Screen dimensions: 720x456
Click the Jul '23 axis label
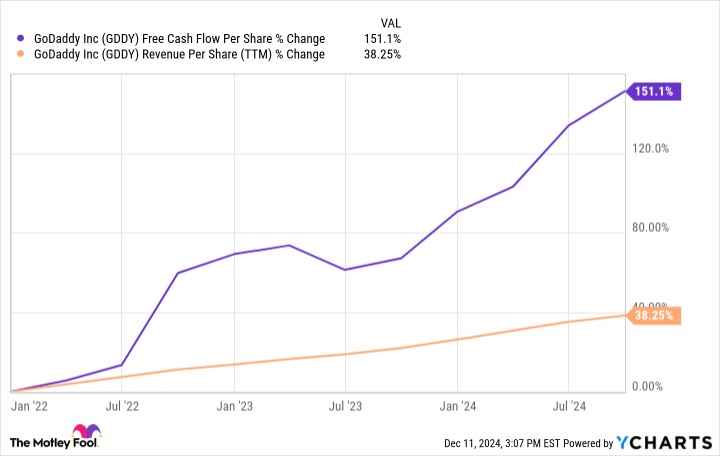click(x=345, y=406)
